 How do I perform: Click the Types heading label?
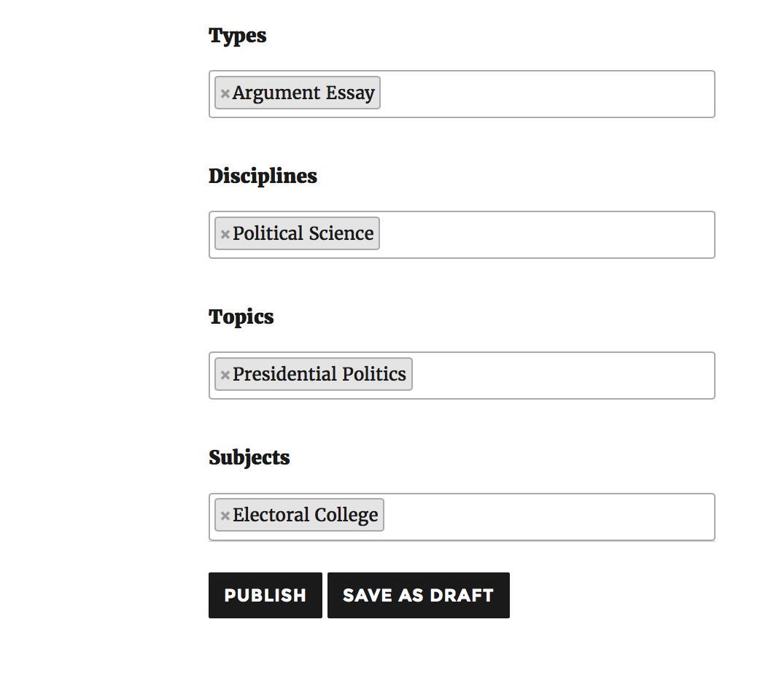[238, 36]
